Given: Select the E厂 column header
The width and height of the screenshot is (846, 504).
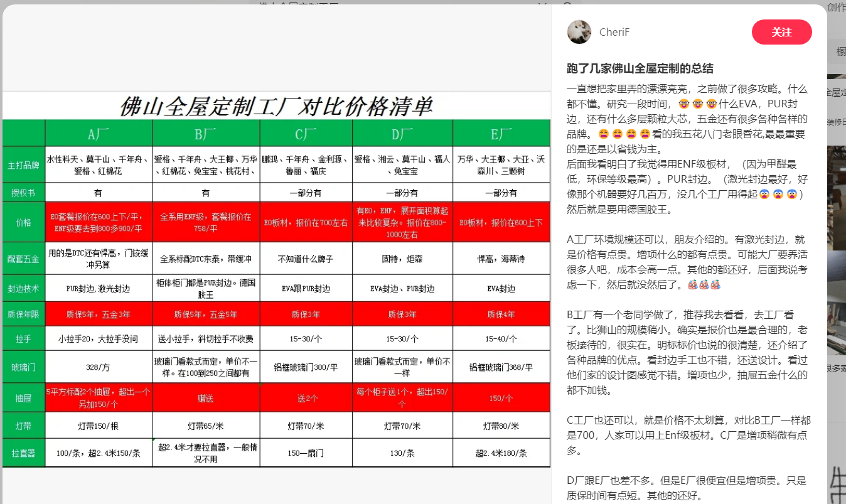Looking at the screenshot, I should click(501, 133).
